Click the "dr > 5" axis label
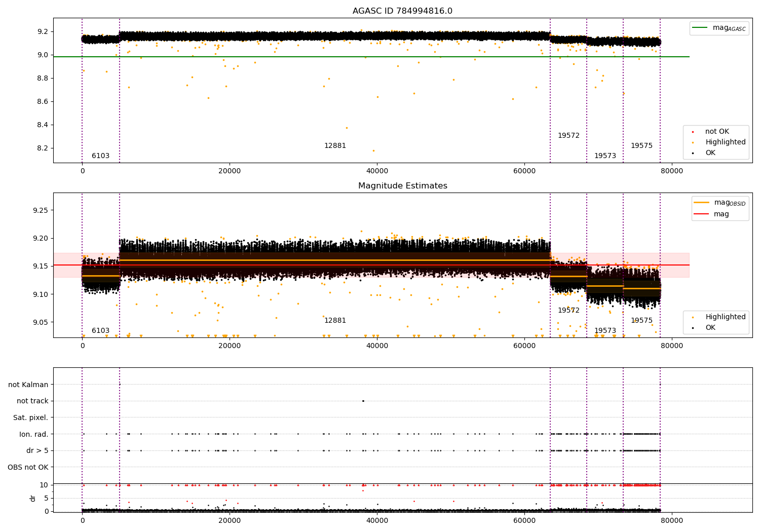This screenshot has height=532, width=760. point(37,450)
